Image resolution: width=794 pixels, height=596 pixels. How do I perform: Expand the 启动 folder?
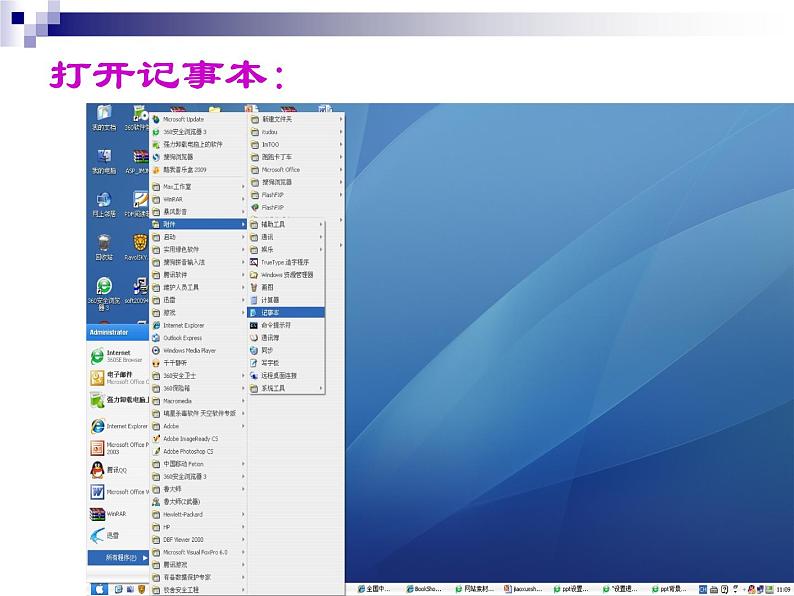coord(198,237)
